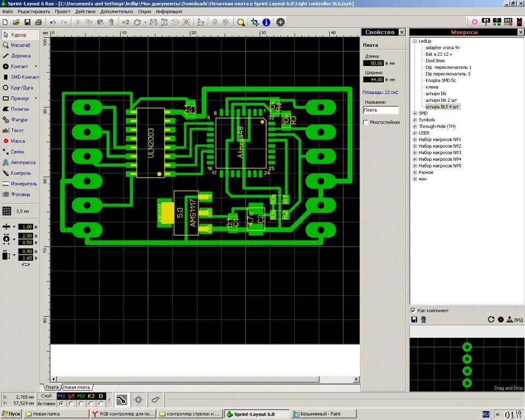Open the Опции menu
The height and width of the screenshot is (420, 525).
click(144, 11)
